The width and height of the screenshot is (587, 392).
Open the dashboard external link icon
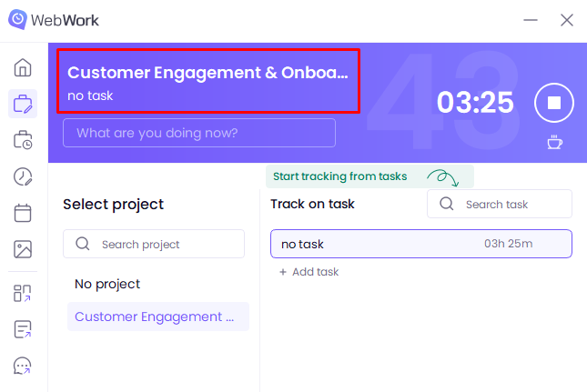(24, 293)
